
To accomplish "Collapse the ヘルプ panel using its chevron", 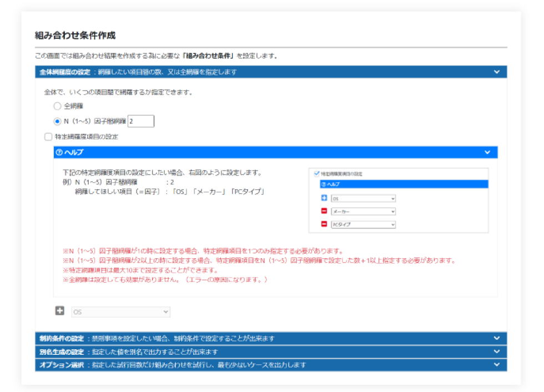I will (x=487, y=152).
